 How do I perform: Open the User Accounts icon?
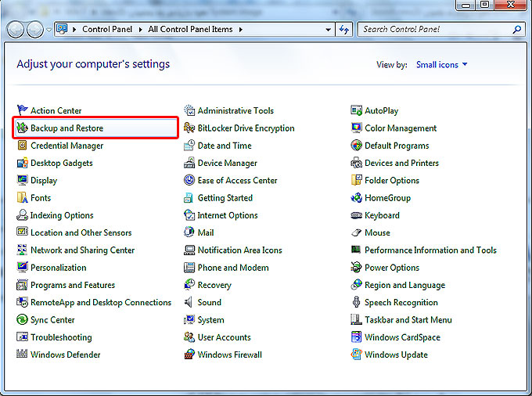190,338
